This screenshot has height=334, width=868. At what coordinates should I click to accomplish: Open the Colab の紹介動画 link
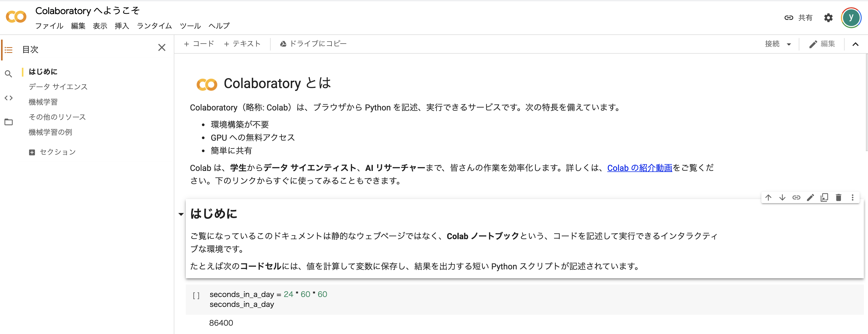click(639, 168)
